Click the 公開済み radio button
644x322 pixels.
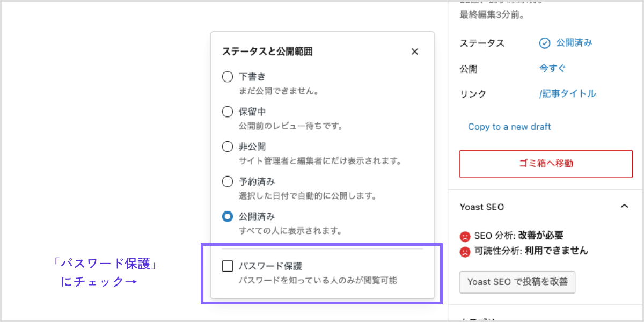228,217
